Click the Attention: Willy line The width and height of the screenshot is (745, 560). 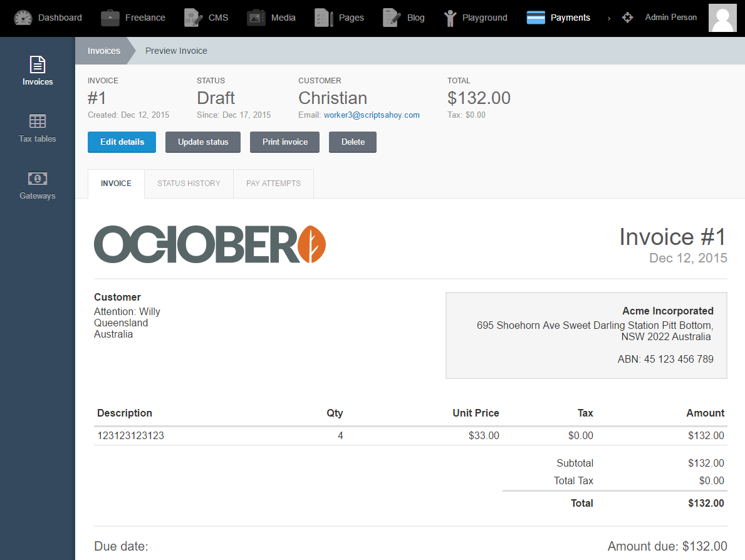click(x=127, y=311)
